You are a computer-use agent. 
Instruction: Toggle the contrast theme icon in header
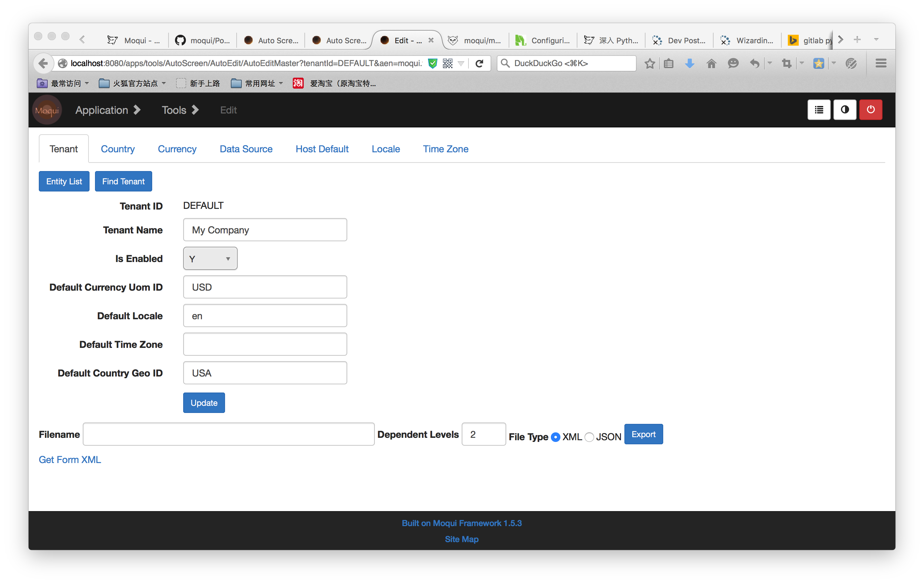point(845,110)
